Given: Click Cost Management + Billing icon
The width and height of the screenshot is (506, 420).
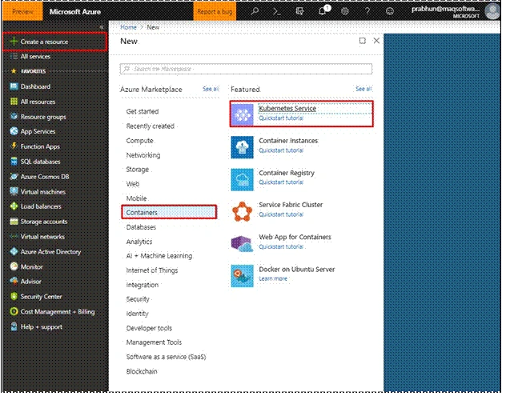Looking at the screenshot, I should pos(14,311).
